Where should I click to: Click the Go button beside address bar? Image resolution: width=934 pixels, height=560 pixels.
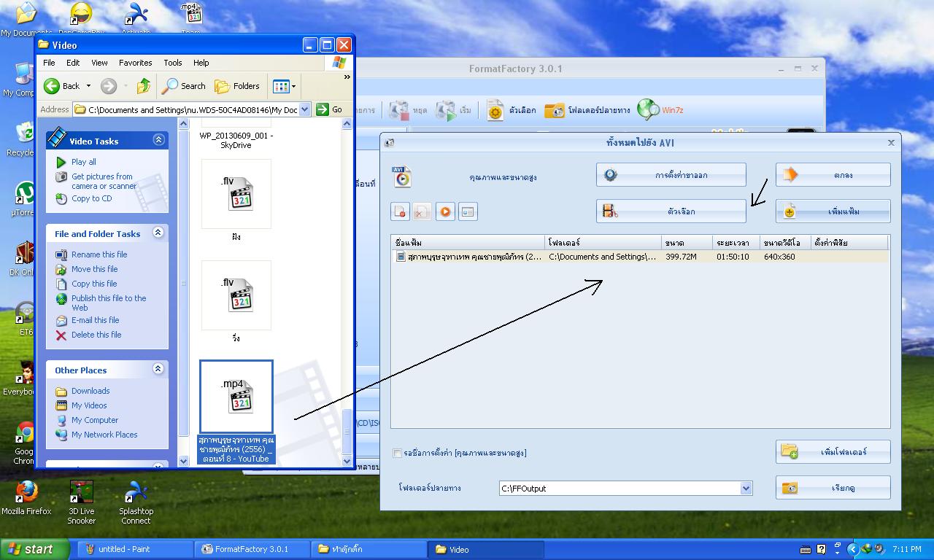coord(330,109)
